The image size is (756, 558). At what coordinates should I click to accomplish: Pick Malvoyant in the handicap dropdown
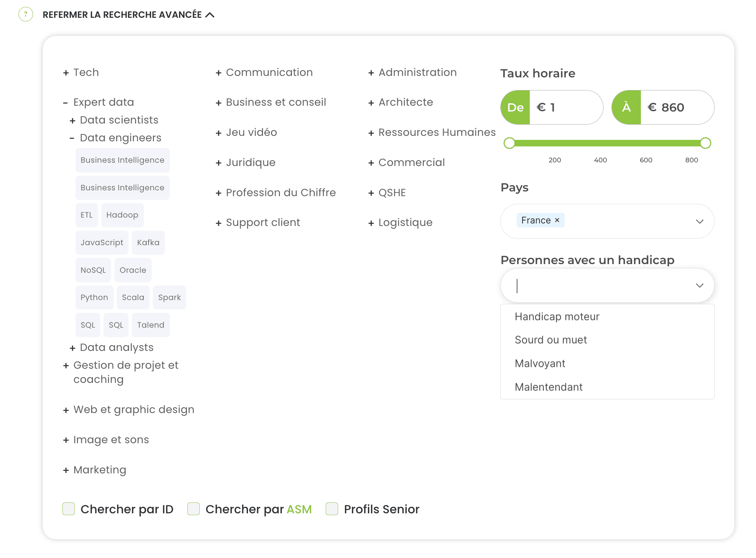(607, 363)
